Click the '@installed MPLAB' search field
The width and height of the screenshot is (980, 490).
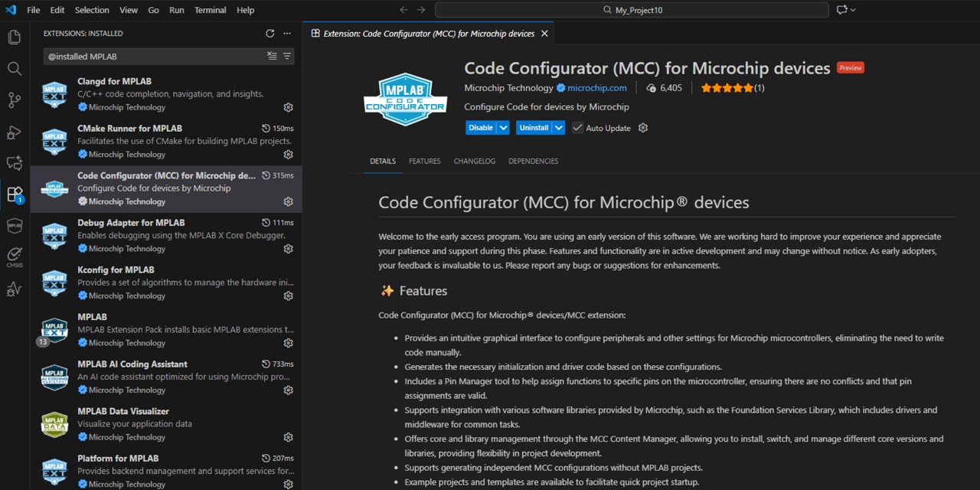tap(153, 57)
